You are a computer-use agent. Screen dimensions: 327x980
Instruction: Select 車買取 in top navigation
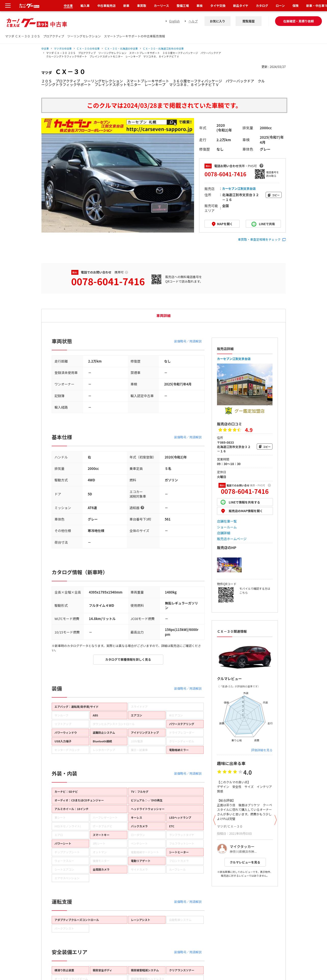click(x=141, y=6)
